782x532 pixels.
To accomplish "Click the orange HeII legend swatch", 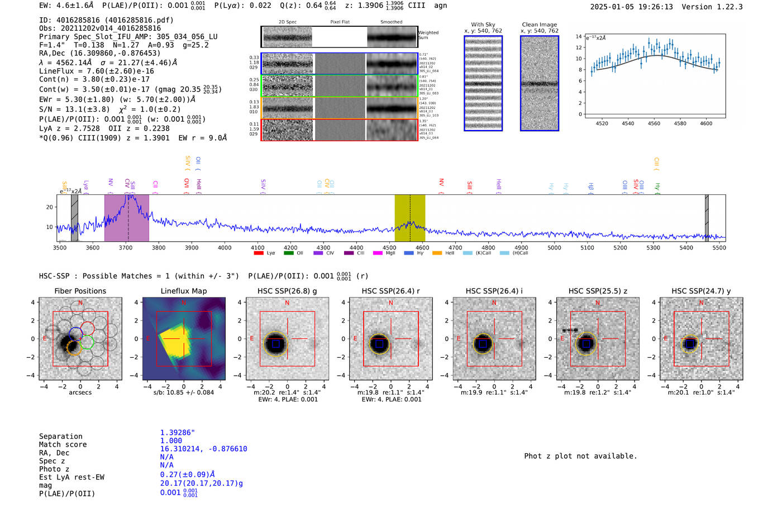I will pos(437,253).
